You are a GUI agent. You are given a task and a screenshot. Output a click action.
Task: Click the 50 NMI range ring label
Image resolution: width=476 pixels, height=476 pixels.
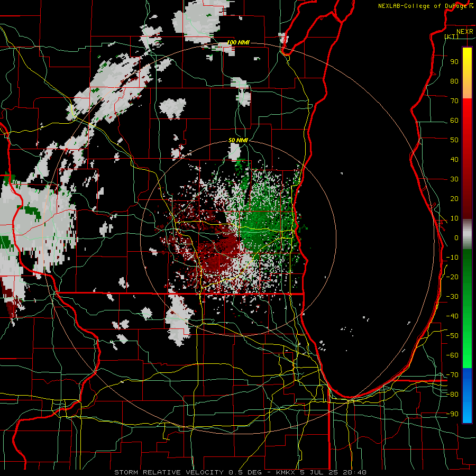tap(239, 140)
